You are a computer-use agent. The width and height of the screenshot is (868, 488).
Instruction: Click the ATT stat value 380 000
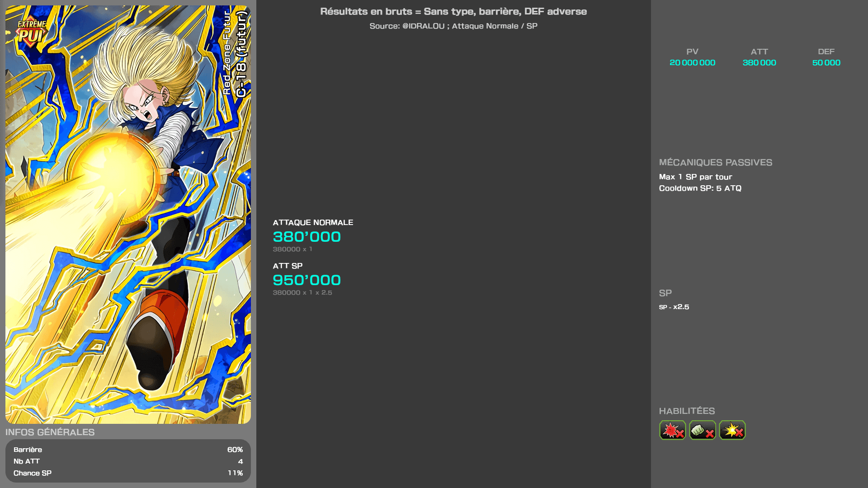tap(759, 63)
